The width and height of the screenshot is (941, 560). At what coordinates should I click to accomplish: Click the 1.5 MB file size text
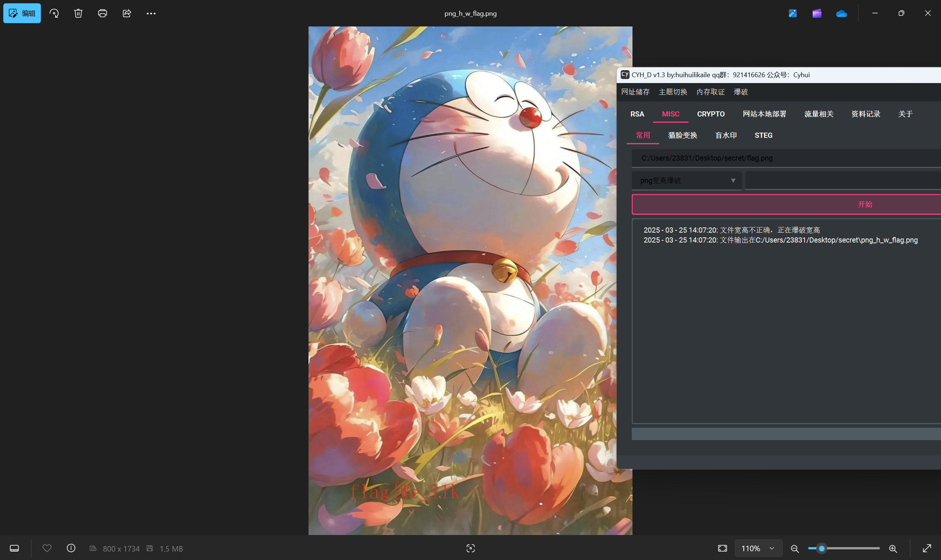pos(171,549)
